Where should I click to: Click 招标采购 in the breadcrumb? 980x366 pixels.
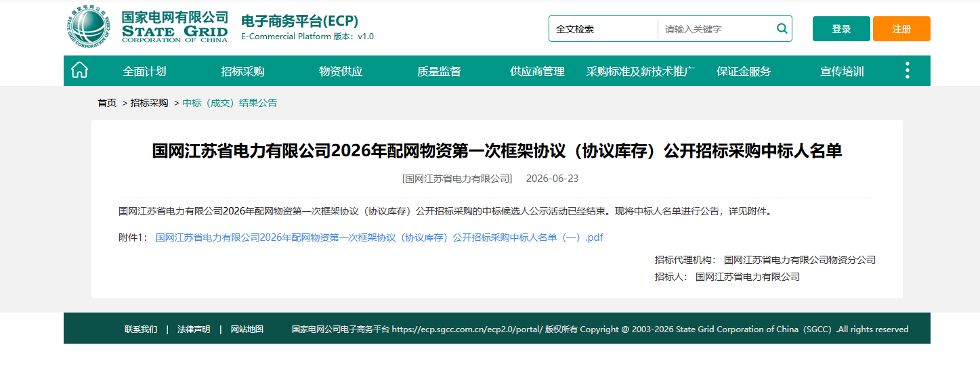pos(149,103)
